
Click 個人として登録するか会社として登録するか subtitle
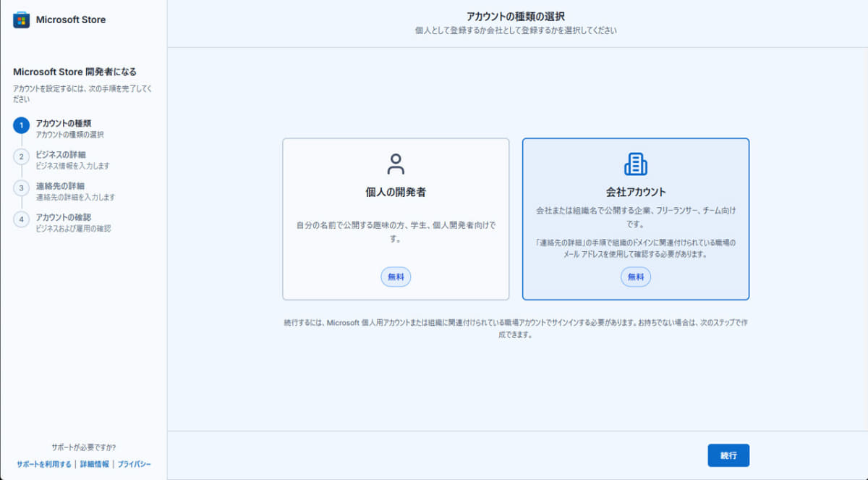coord(516,31)
